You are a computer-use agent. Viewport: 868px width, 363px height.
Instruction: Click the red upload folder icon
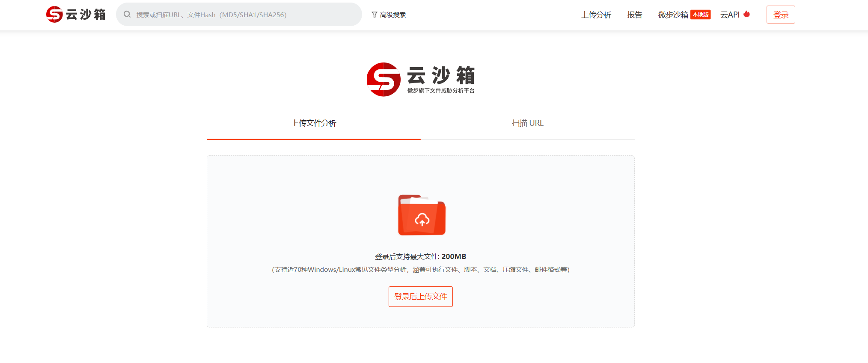422,215
